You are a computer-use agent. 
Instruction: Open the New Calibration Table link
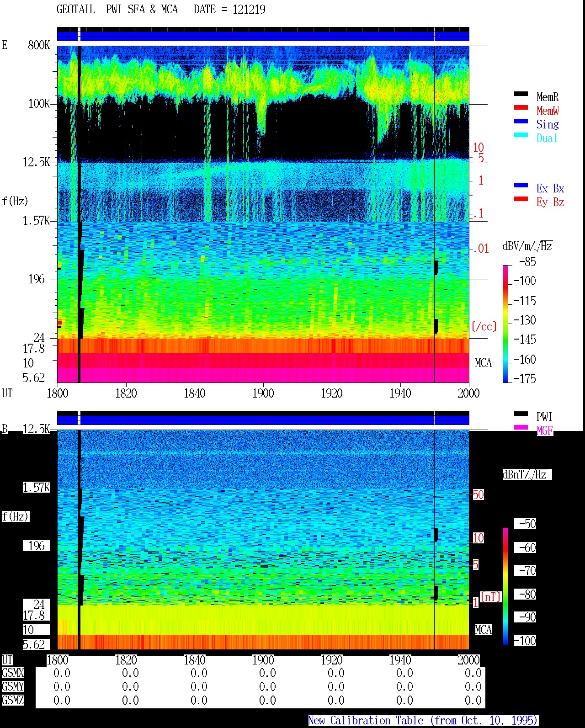click(423, 721)
